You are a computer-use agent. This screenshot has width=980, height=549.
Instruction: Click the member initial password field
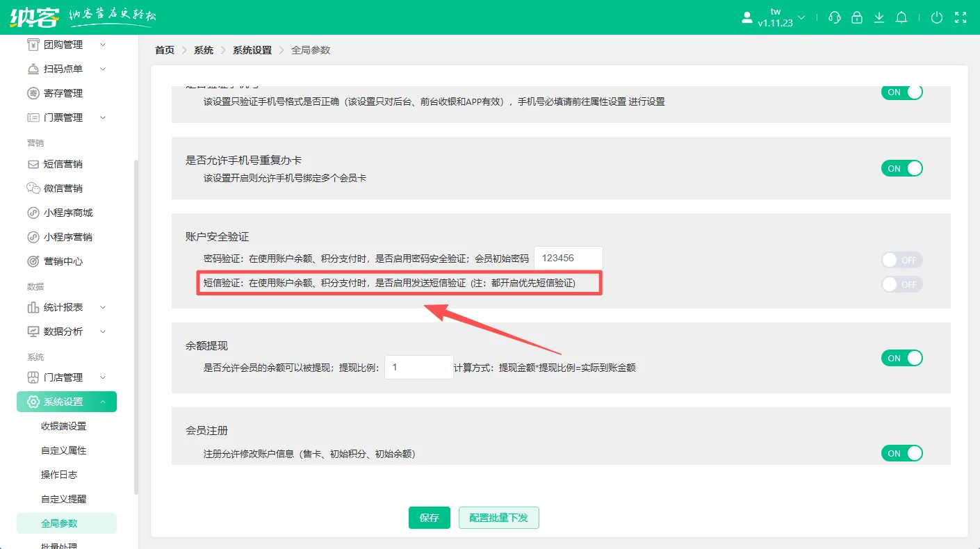coord(568,258)
